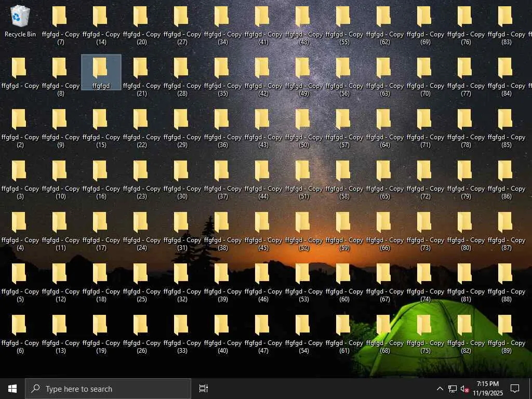Click the label ffgfgd - Copy (59)
The width and height of the screenshot is (532, 399).
[x=344, y=244]
